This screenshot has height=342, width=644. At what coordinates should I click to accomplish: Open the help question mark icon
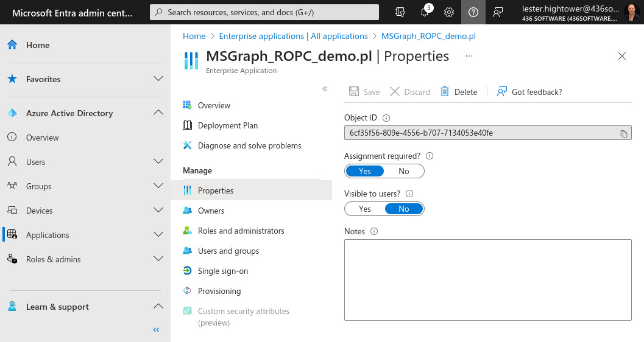pyautogui.click(x=473, y=12)
